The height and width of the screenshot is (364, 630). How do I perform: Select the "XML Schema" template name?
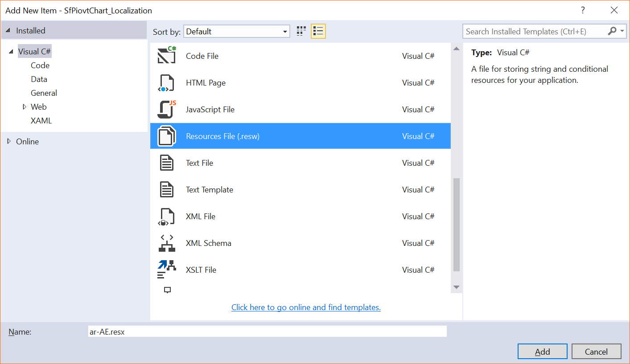209,243
